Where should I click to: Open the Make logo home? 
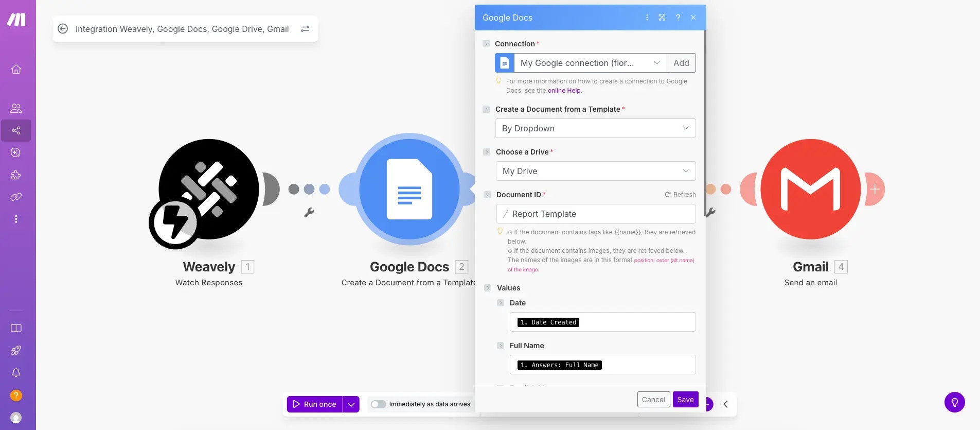(16, 20)
